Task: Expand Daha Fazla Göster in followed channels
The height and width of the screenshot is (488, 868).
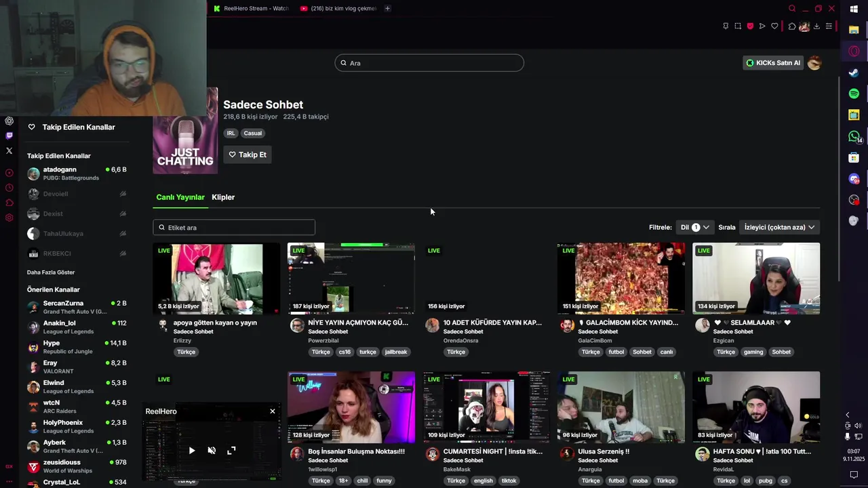Action: point(51,272)
